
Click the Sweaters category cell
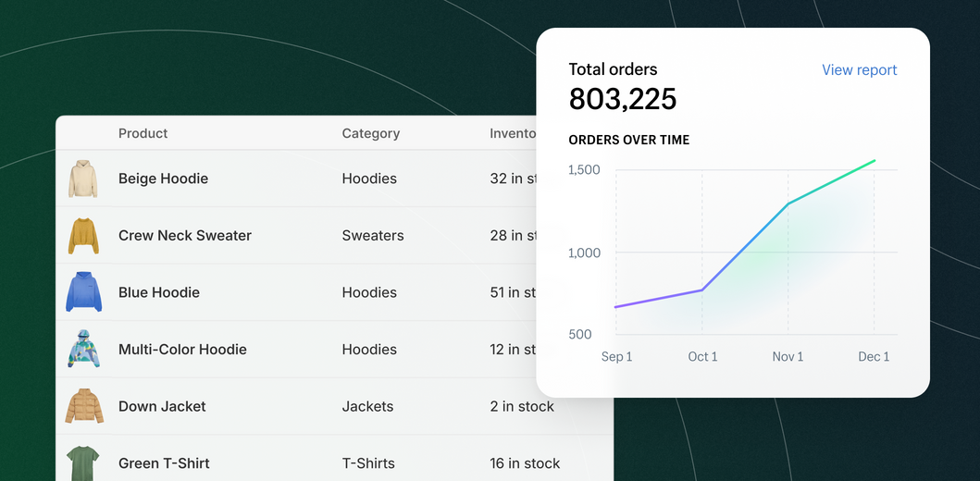tap(373, 236)
